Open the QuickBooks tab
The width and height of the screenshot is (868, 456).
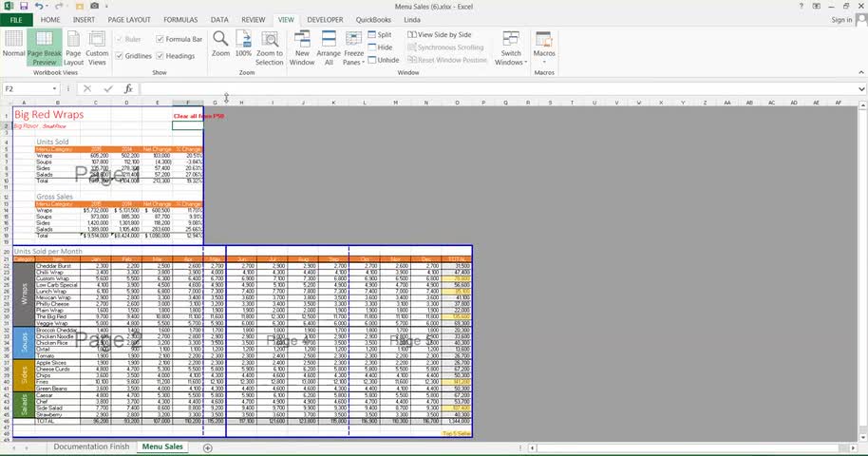[x=373, y=20]
